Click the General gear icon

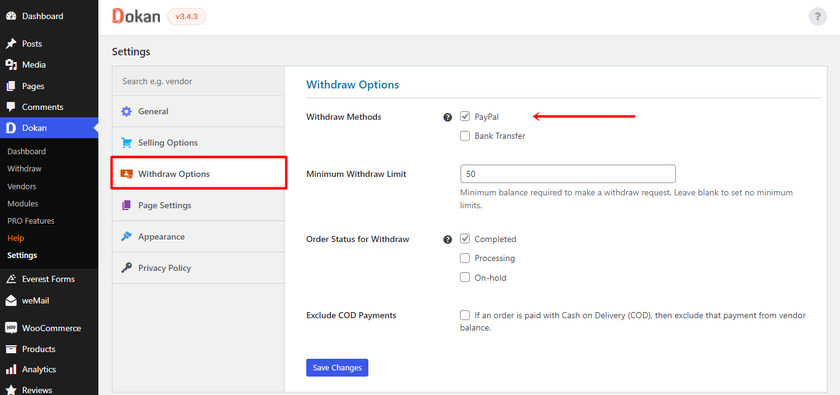[126, 111]
